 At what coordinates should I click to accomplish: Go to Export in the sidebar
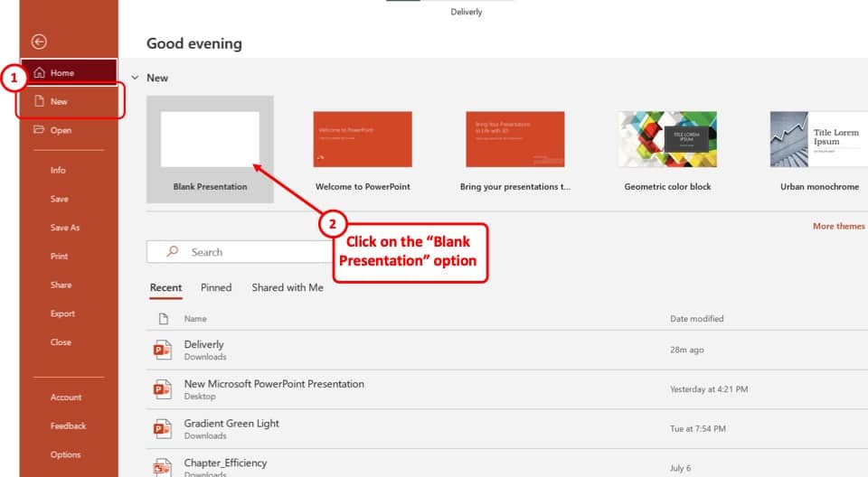coord(62,313)
